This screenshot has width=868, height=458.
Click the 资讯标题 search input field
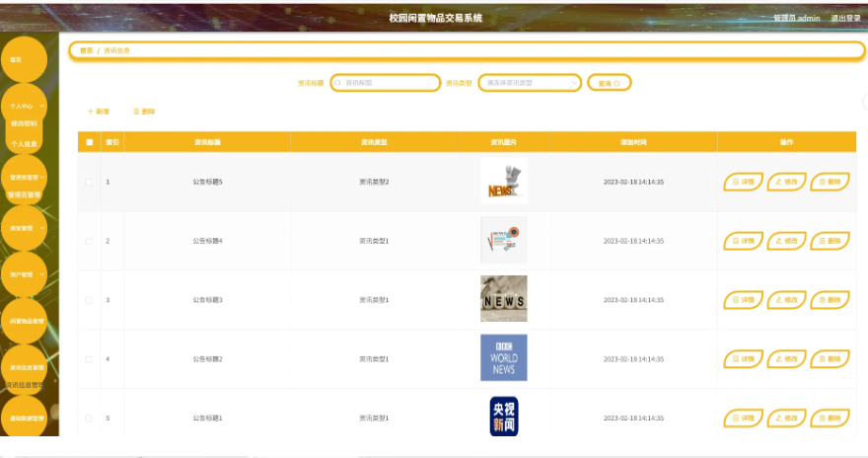click(x=387, y=83)
